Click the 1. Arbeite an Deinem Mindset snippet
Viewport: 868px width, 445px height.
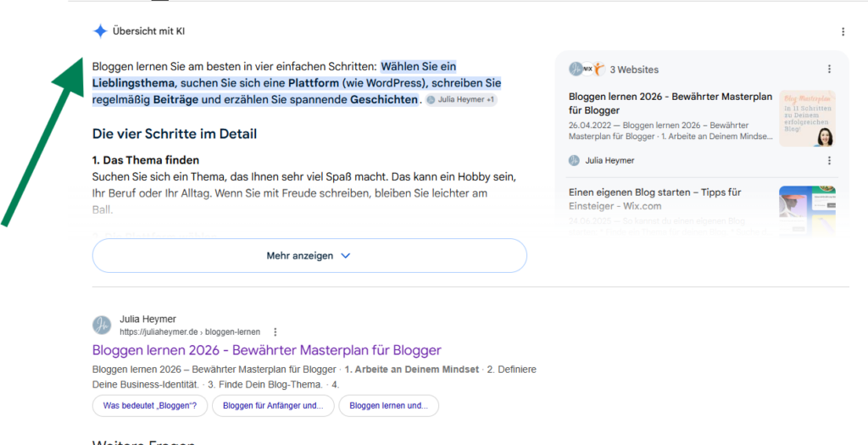point(411,370)
